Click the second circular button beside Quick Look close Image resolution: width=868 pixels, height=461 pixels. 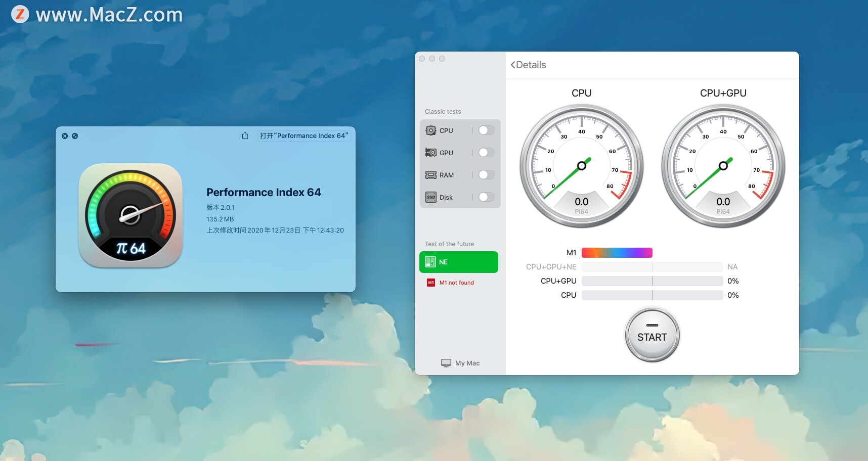(x=75, y=136)
